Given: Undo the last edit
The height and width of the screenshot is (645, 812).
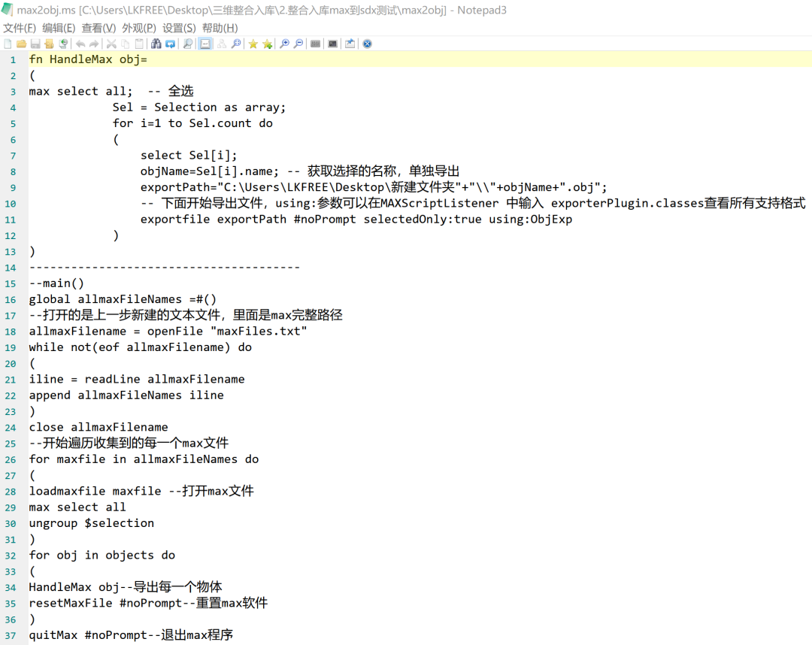Looking at the screenshot, I should click(x=80, y=44).
